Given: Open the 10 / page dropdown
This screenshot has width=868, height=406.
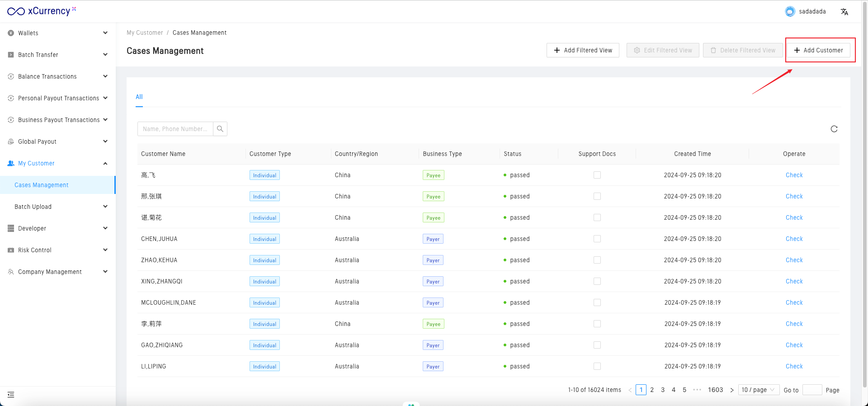Looking at the screenshot, I should point(758,390).
